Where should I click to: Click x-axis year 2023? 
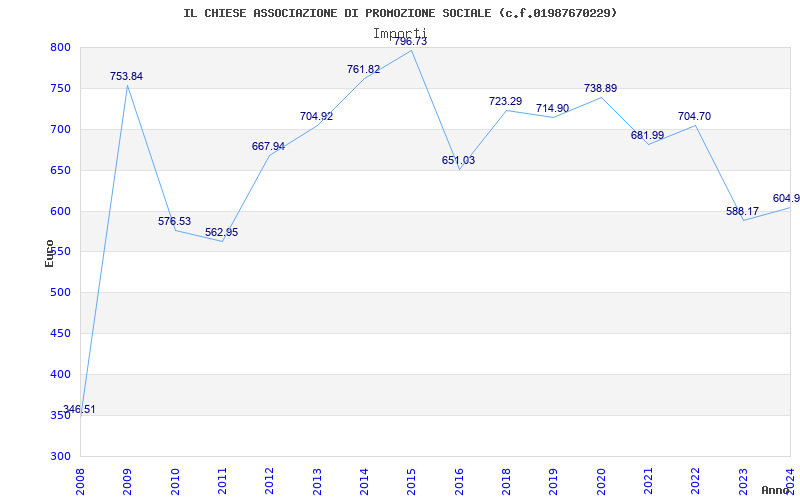coord(743,482)
